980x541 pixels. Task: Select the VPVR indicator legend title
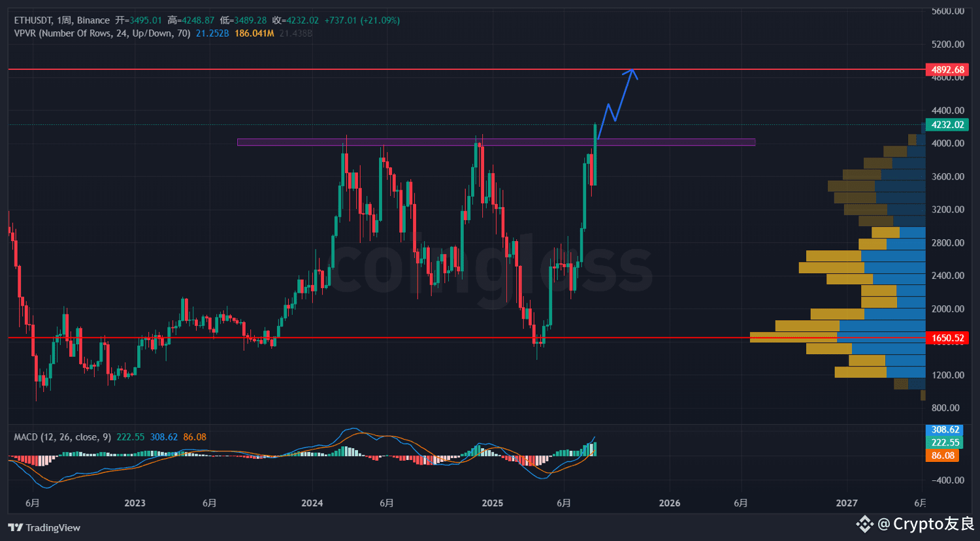(103, 33)
